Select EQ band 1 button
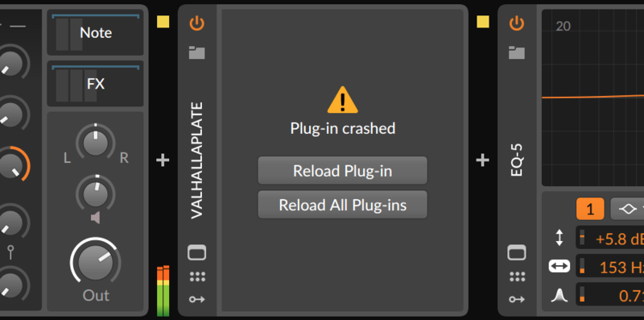Viewport: 644px width, 320px height. 590,209
